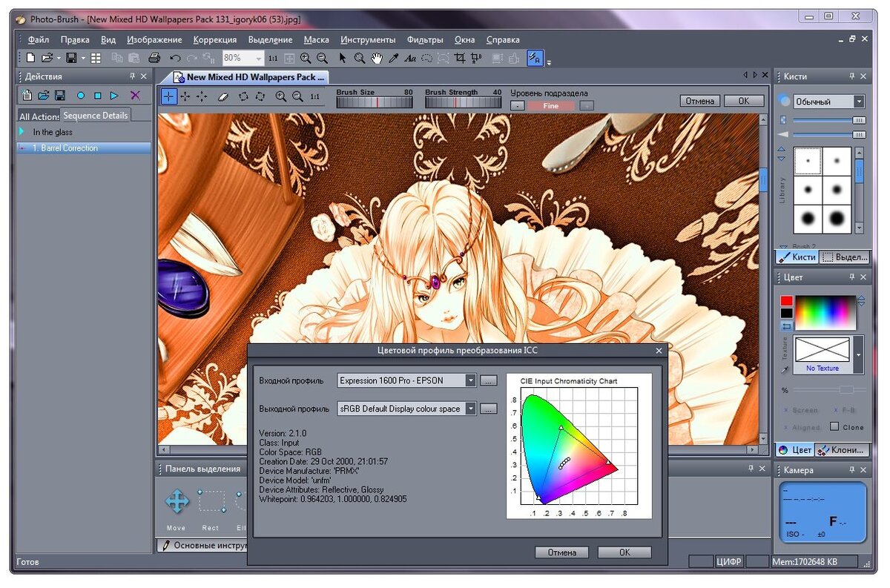Adjust the Brush Size slider
The height and width of the screenshot is (588, 890).
tap(375, 103)
